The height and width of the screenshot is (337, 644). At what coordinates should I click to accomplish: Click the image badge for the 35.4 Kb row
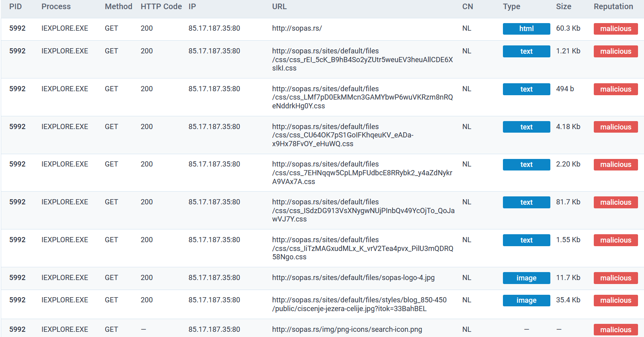(526, 300)
